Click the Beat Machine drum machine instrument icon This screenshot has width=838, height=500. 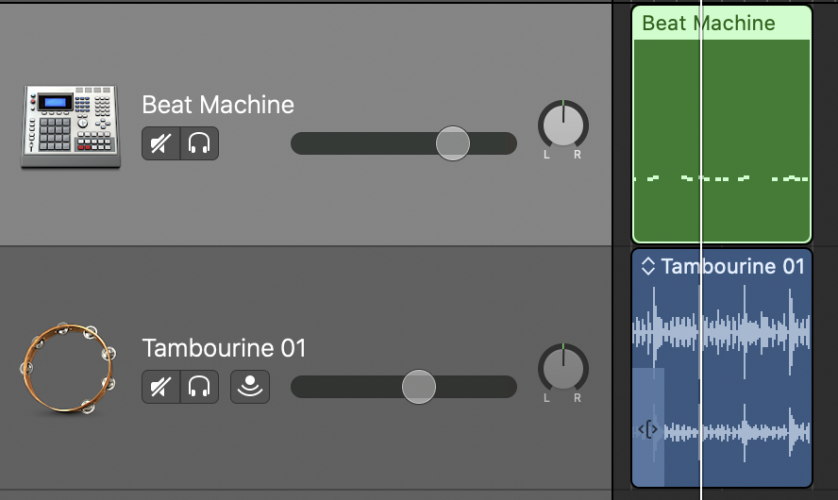click(71, 127)
